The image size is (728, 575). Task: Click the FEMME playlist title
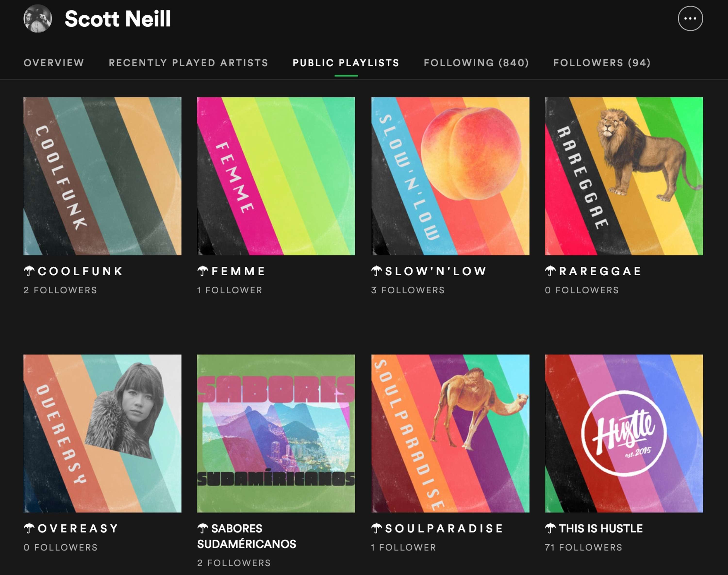click(231, 271)
